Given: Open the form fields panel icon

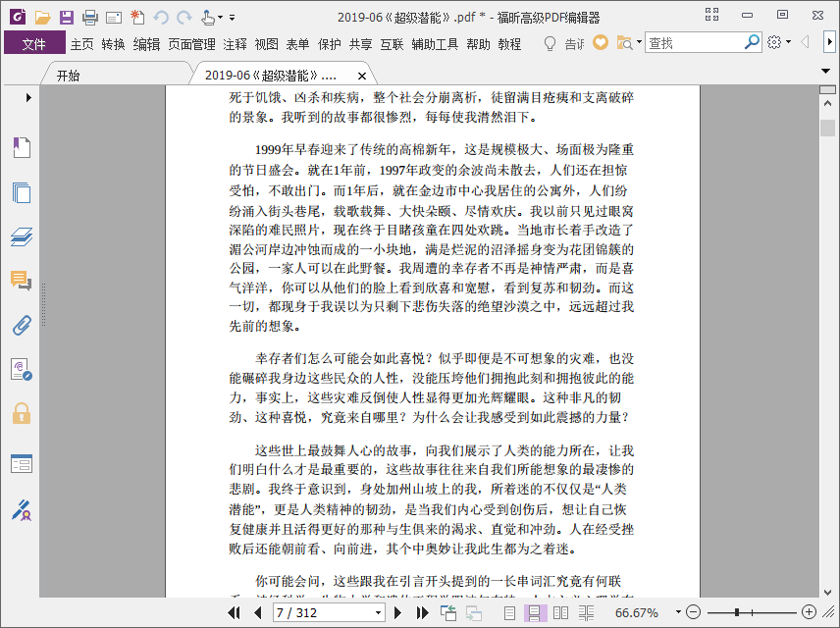Looking at the screenshot, I should [22, 463].
